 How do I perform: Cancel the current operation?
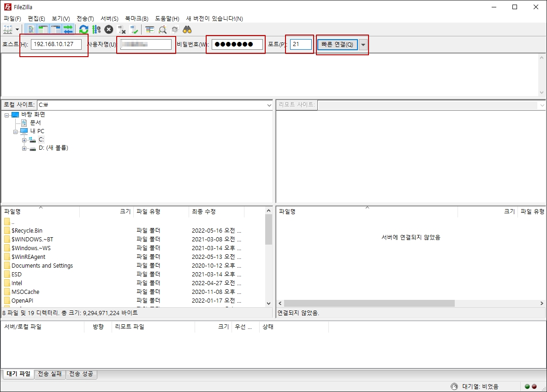[x=109, y=29]
